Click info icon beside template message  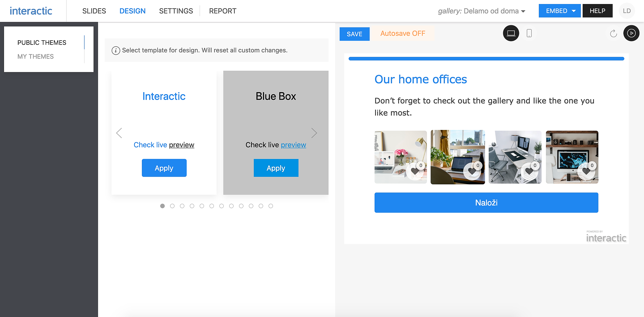pos(116,50)
